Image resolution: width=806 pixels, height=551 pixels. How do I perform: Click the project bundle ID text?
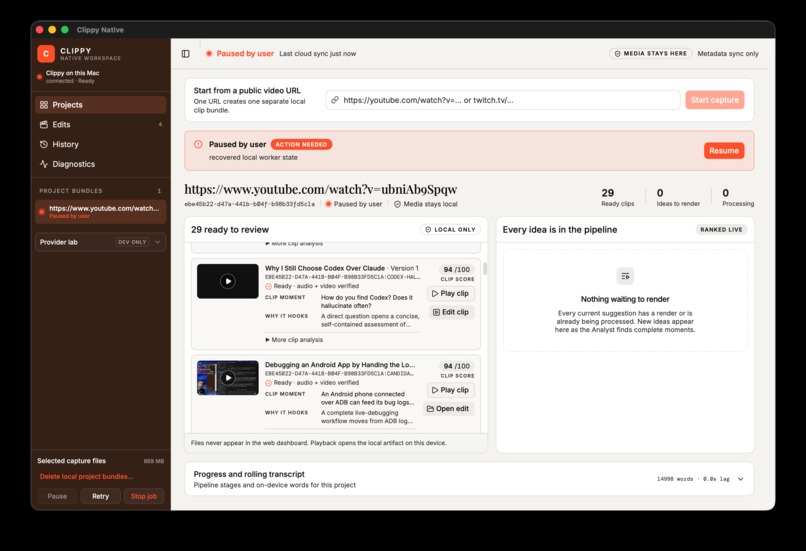[x=249, y=204]
